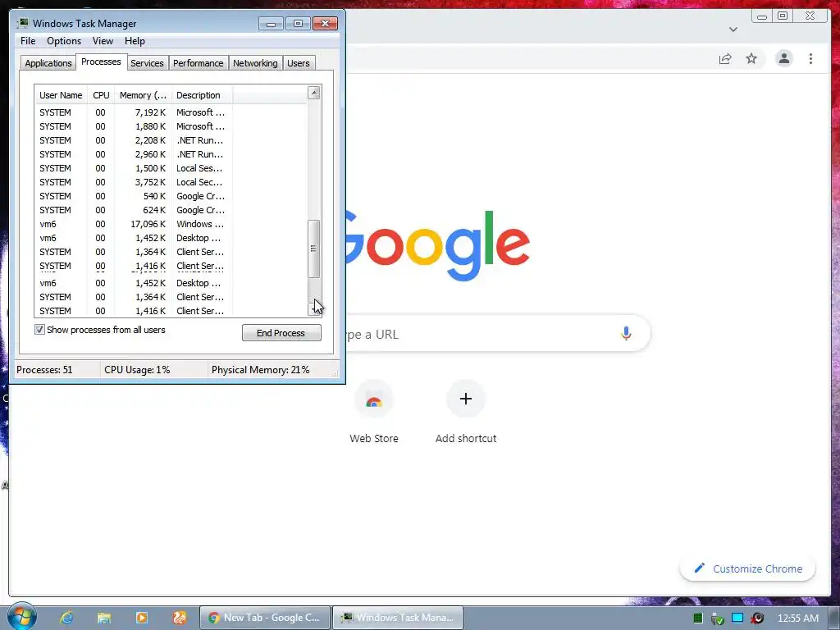This screenshot has height=630, width=840.
Task: Open the Web Store shortcut icon
Action: (374, 399)
